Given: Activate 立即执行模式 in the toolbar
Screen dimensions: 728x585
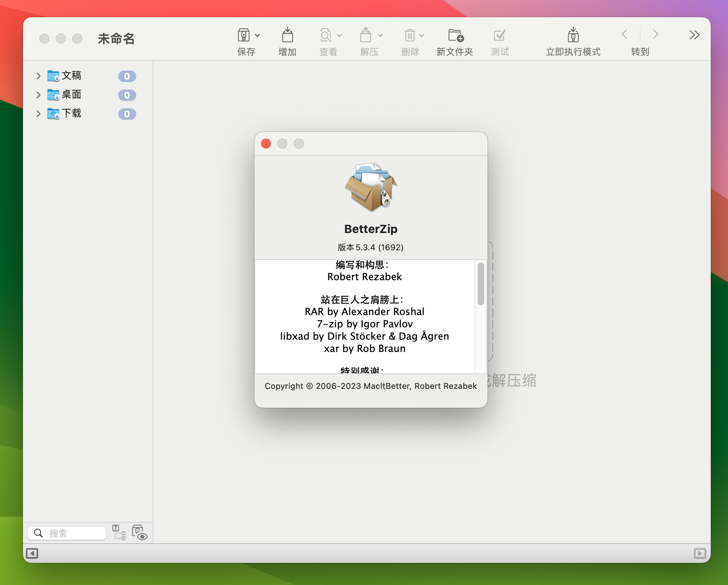Looking at the screenshot, I should coord(573,36).
